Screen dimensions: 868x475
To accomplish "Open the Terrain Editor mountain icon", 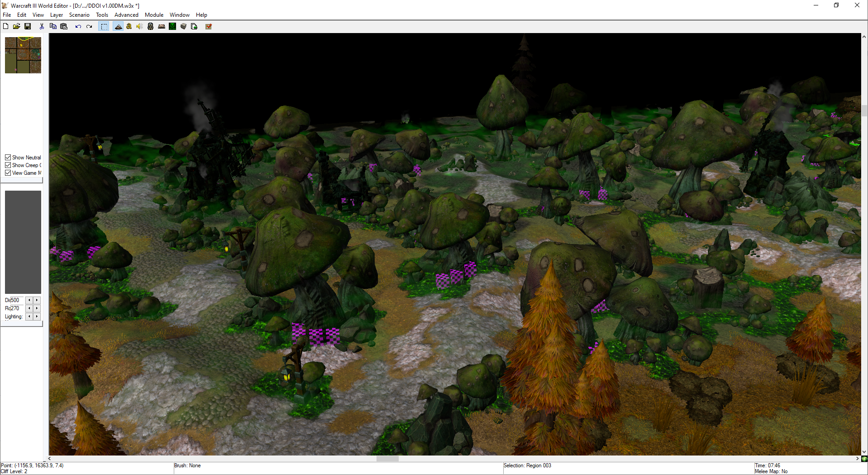I will point(118,26).
